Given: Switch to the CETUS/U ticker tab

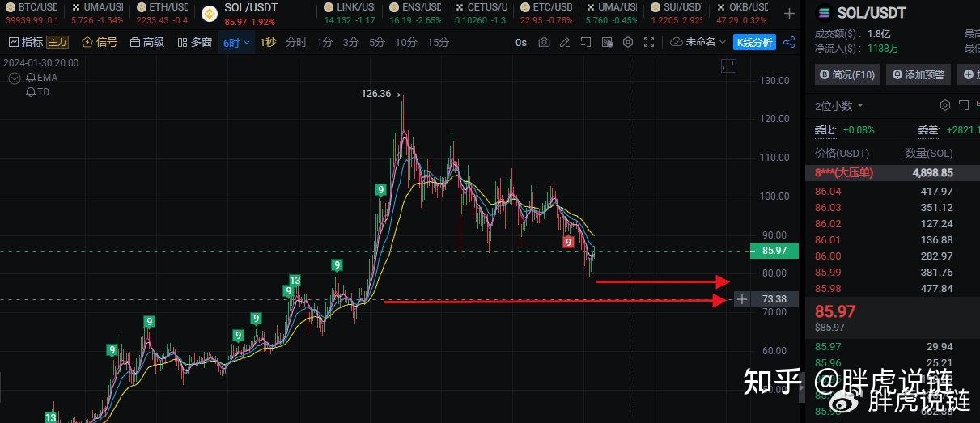Looking at the screenshot, I should [x=480, y=13].
